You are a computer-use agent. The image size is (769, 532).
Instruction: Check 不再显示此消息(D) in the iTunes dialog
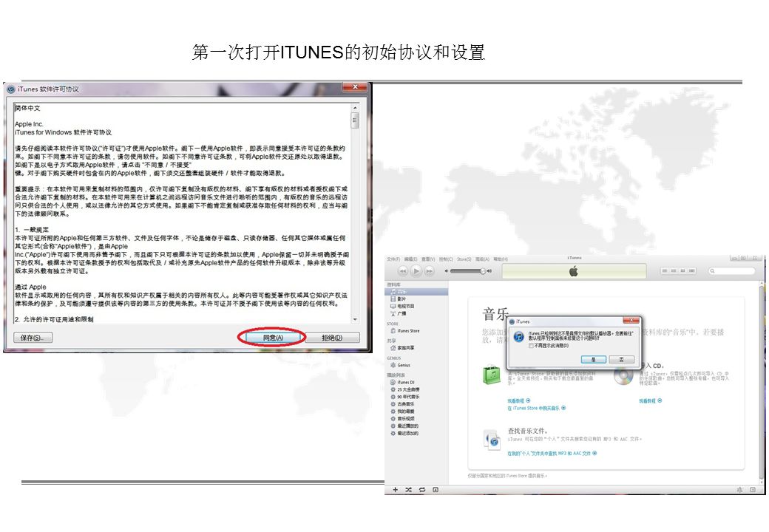pyautogui.click(x=531, y=346)
